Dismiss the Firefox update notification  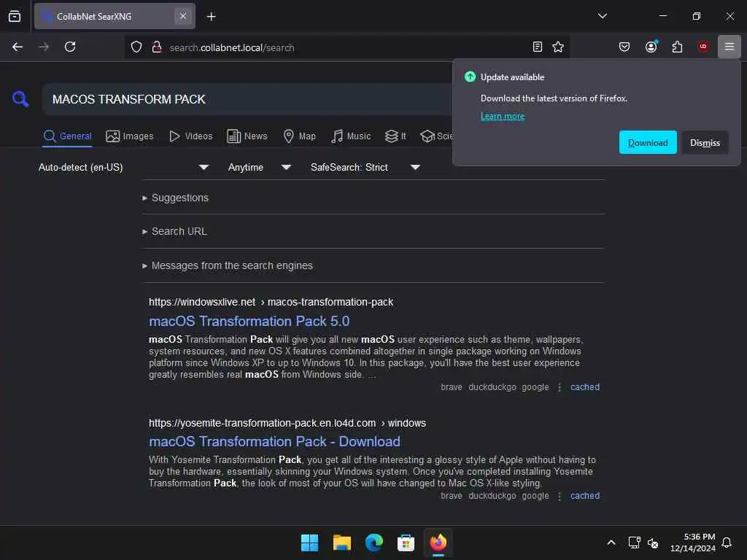pyautogui.click(x=705, y=142)
